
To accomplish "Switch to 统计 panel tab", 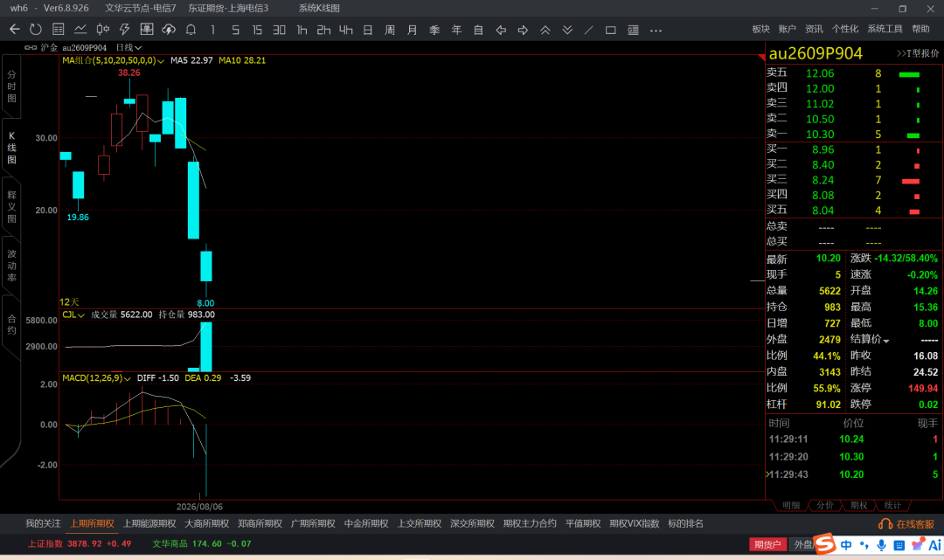I will tap(892, 505).
